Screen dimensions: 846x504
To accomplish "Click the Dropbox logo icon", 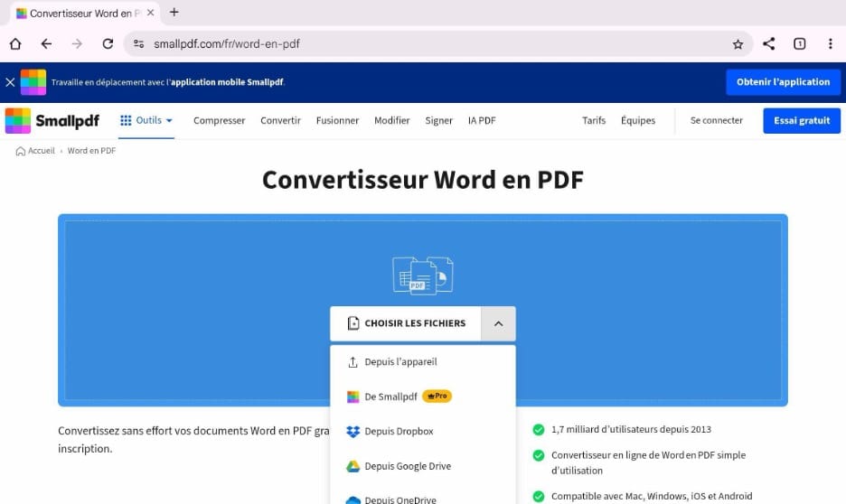I will coord(352,432).
